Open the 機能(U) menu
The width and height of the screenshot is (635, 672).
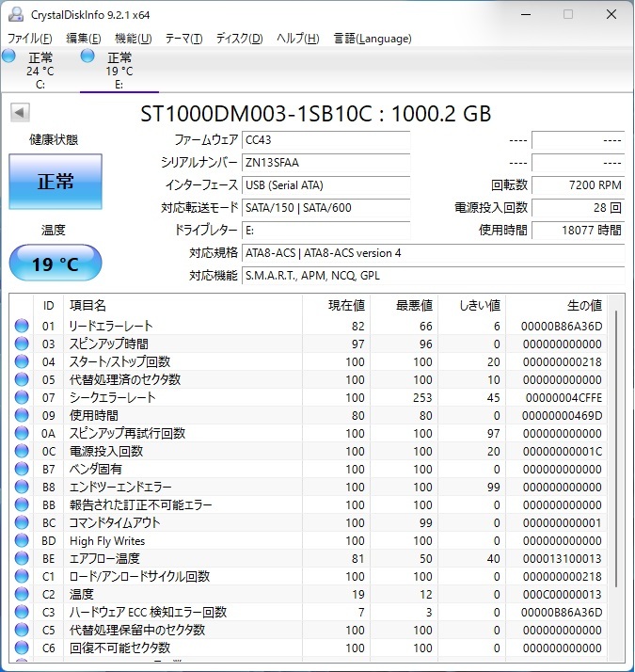tap(133, 39)
